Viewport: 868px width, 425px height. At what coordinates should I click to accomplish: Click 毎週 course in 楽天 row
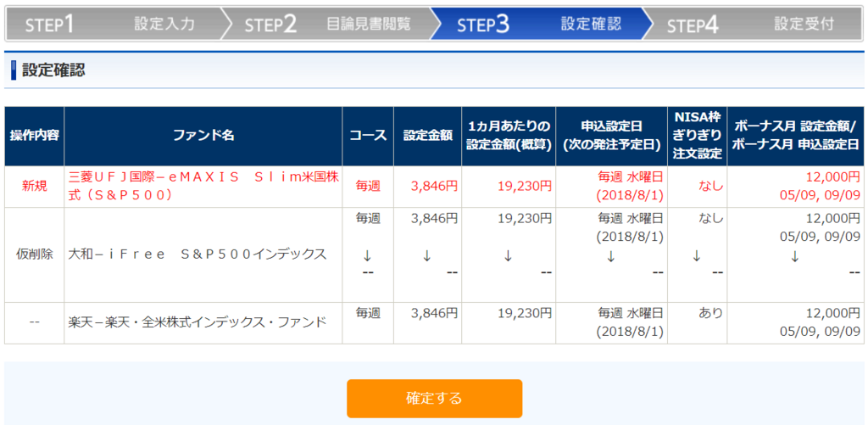tap(368, 312)
